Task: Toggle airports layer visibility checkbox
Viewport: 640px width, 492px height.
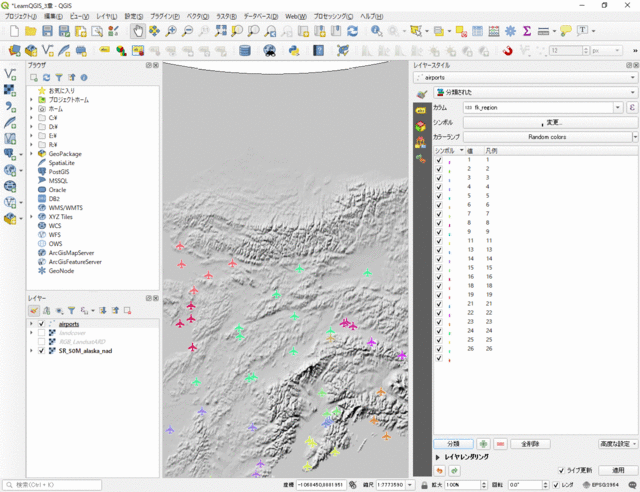Action: click(41, 324)
